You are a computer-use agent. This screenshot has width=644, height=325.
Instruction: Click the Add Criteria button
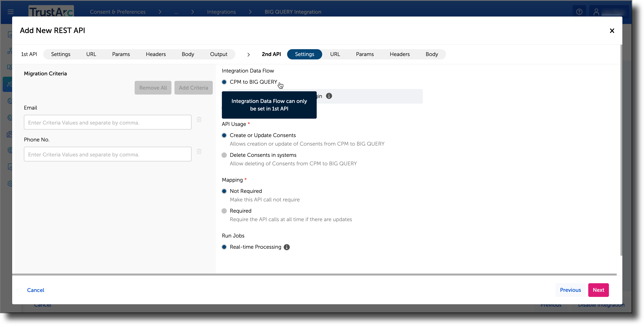click(193, 88)
